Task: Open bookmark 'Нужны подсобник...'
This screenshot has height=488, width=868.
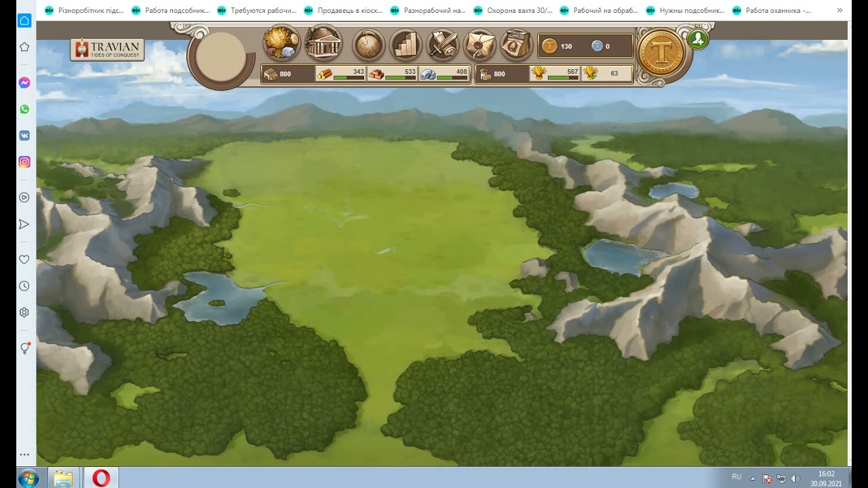Action: (x=685, y=10)
